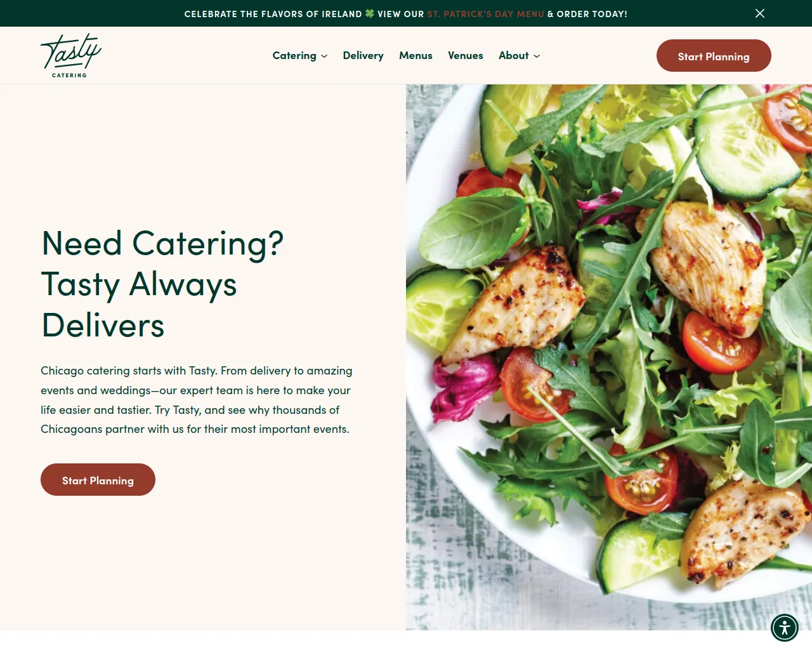Click the Tasty Catering logo

pyautogui.click(x=70, y=56)
